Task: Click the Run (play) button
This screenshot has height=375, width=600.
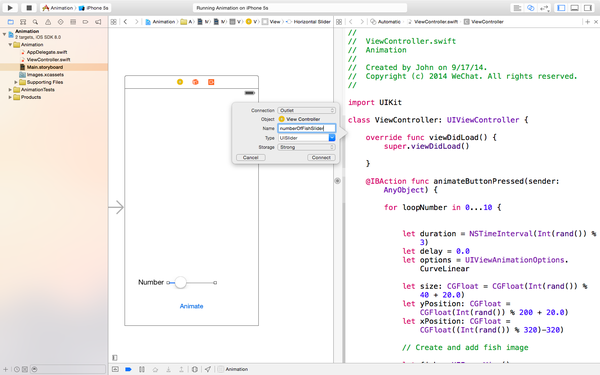Action: pos(10,8)
